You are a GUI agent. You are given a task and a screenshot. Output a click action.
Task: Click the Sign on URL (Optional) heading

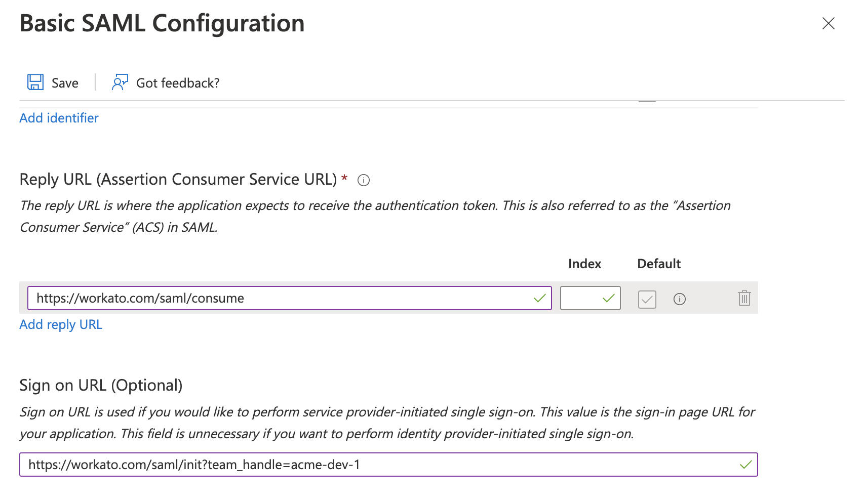(100, 385)
